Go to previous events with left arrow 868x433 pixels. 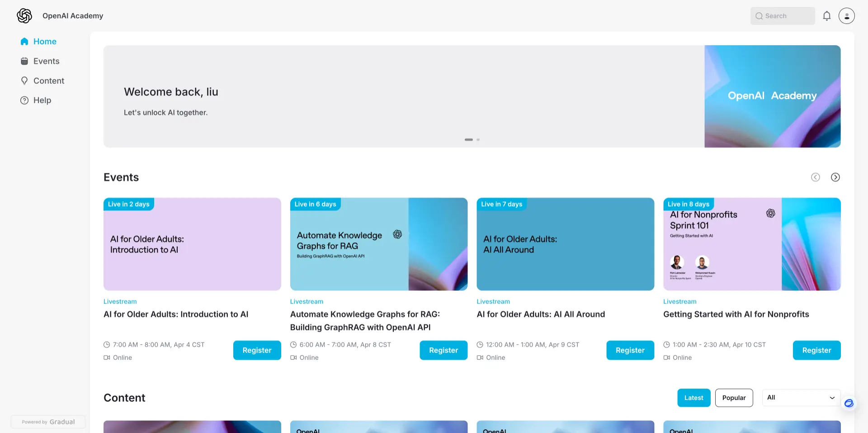(816, 177)
